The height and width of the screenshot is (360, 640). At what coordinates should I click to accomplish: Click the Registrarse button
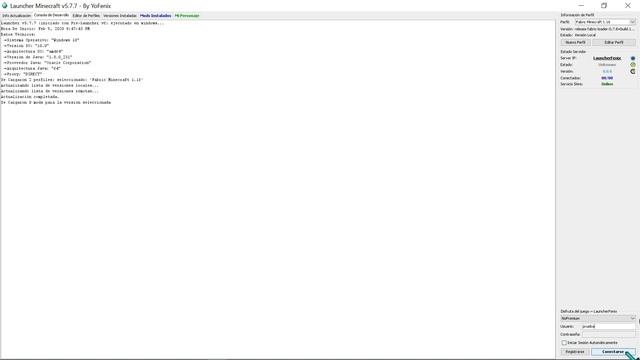point(575,352)
